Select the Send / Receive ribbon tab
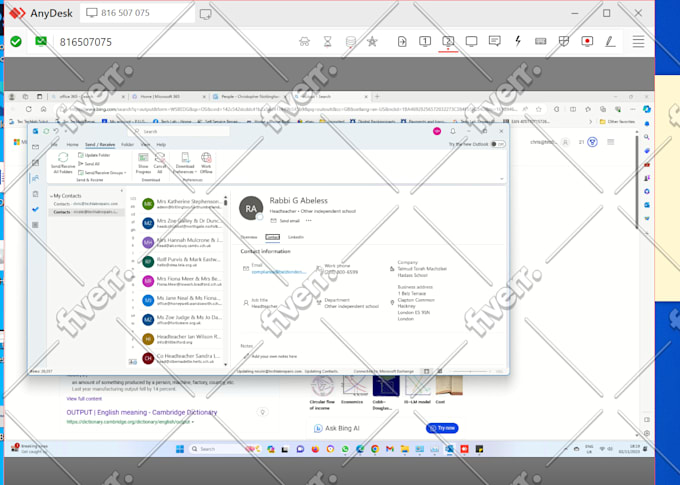Screen dimensions: 680x485 100,144
